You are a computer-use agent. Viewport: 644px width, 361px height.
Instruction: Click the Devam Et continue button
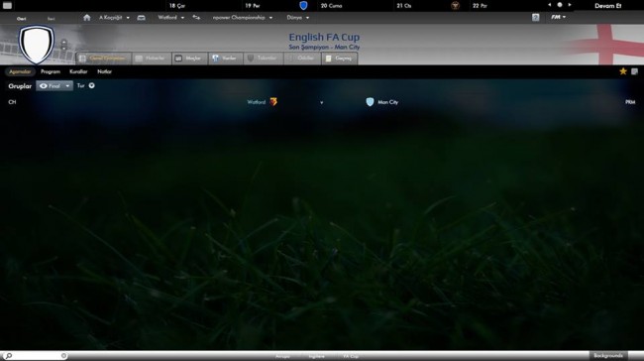tap(608, 6)
